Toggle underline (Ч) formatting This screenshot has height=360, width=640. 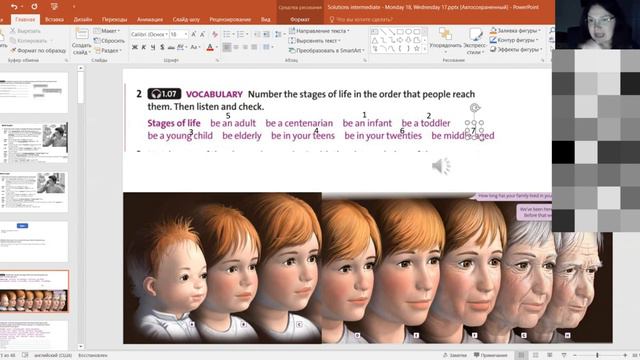pos(153,47)
